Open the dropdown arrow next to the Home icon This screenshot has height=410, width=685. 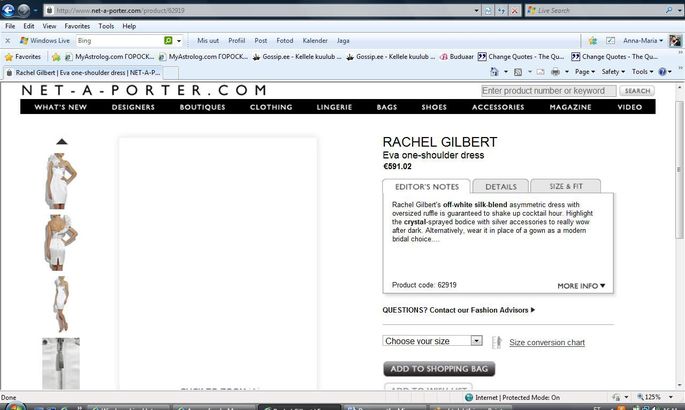point(505,72)
